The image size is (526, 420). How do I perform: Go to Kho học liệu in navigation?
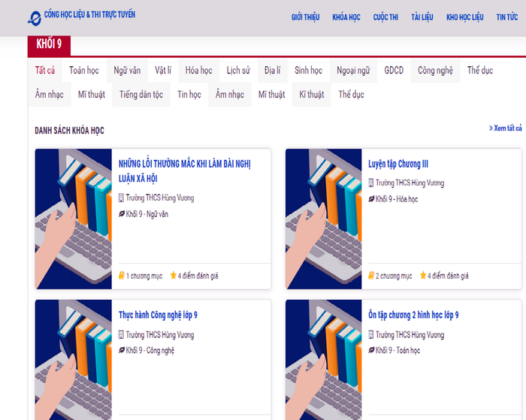click(465, 17)
